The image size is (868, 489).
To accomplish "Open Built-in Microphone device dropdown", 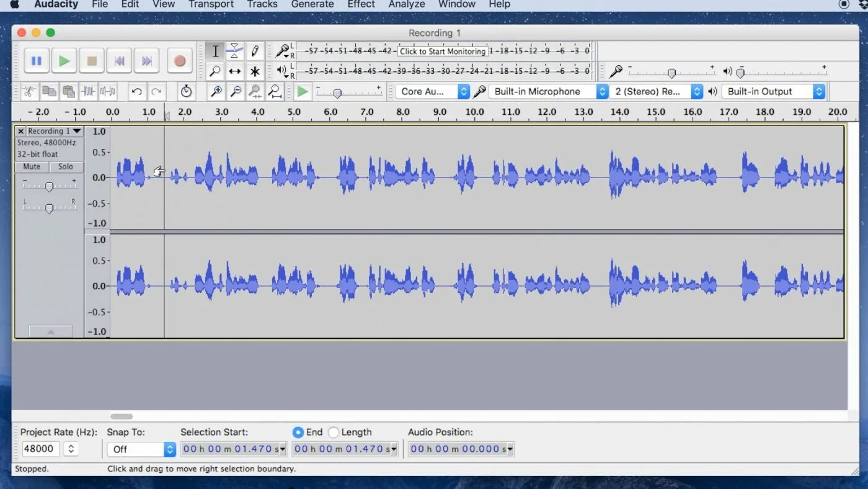I will point(549,91).
